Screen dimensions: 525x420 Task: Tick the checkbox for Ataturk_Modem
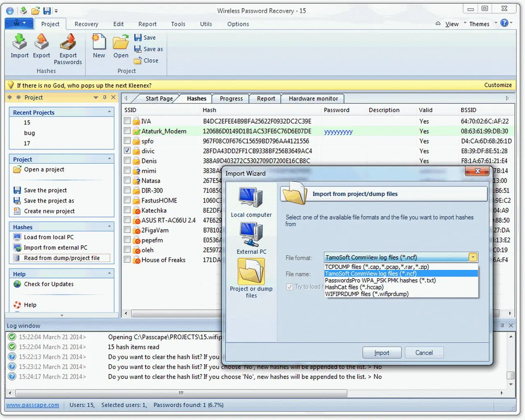pyautogui.click(x=128, y=131)
